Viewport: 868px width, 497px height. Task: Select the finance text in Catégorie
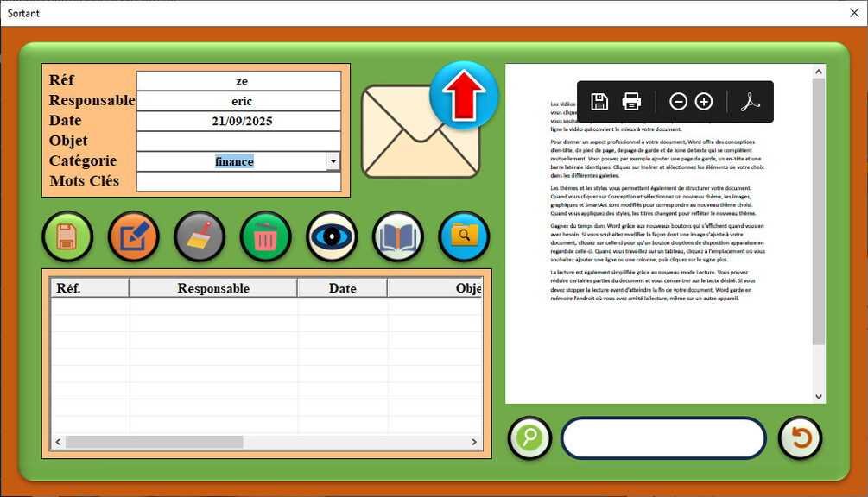click(x=234, y=161)
